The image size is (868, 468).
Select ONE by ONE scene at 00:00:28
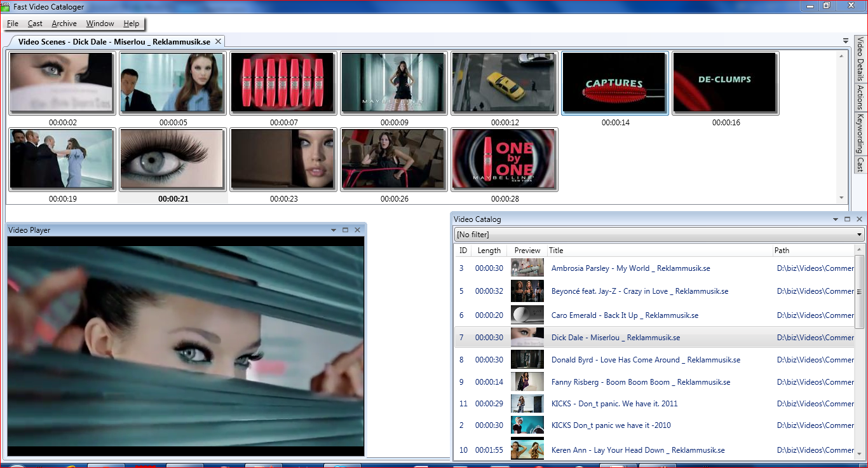[x=504, y=160]
